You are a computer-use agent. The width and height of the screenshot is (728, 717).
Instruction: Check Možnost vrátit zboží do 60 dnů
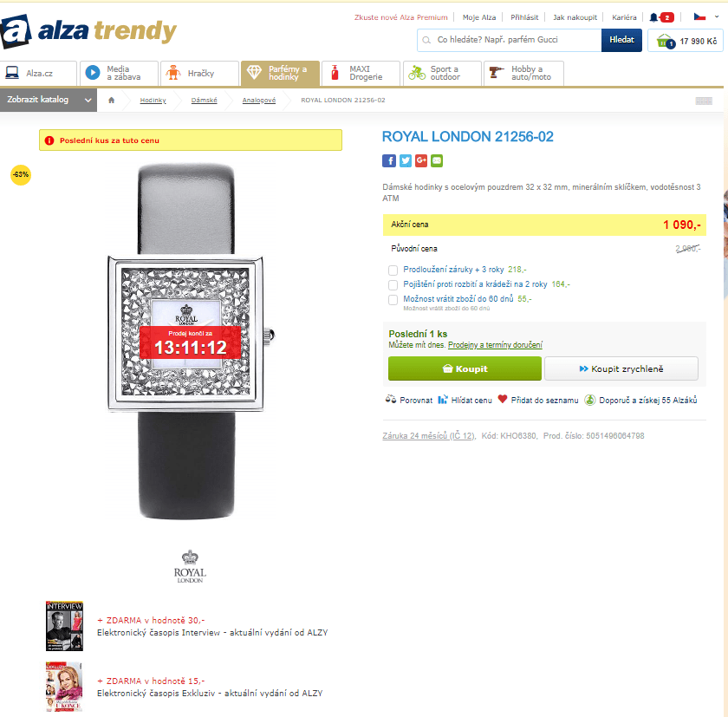coord(393,299)
